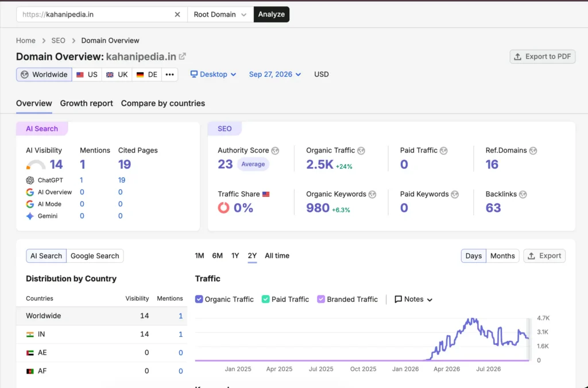
Task: Click Ref.Domains value 16
Action: [x=492, y=165]
